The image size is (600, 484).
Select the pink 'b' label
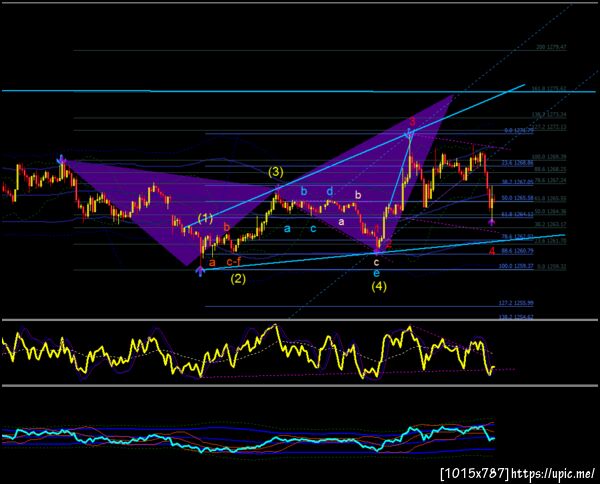coord(358,195)
